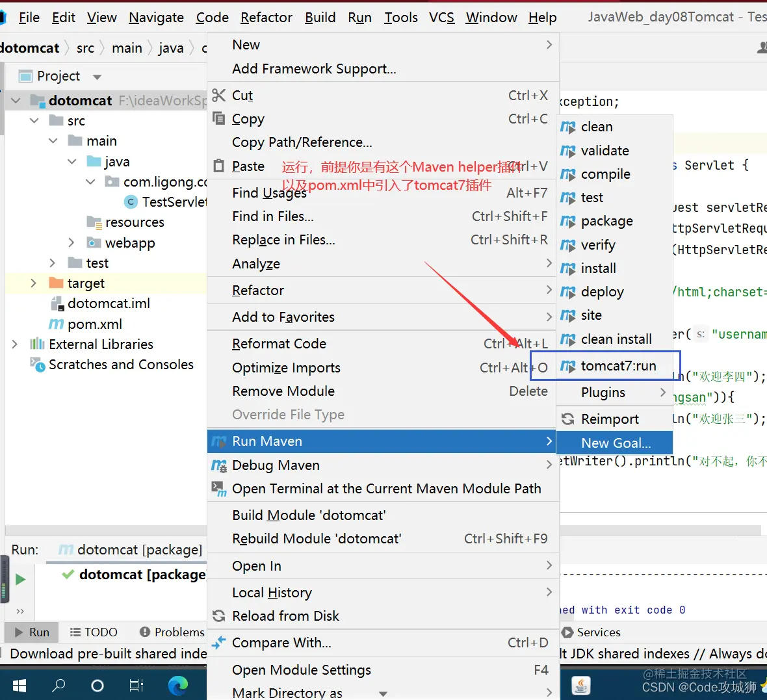Click the Reload from Disk icon
The image size is (767, 700).
[x=218, y=616]
